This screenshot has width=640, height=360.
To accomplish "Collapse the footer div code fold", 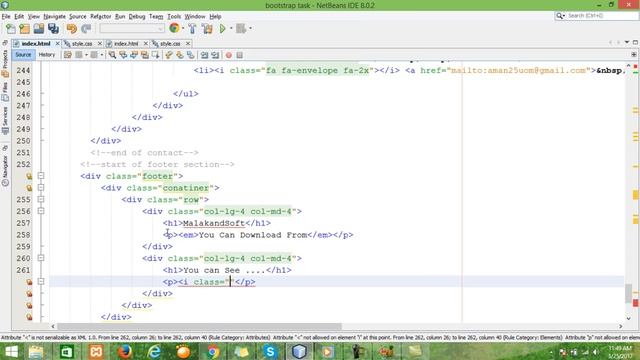I will coord(41,176).
